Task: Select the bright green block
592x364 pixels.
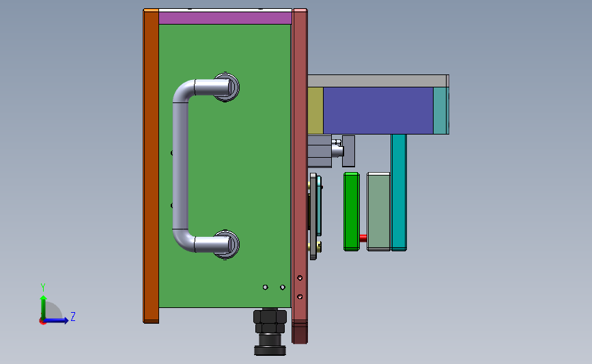Action: [x=352, y=212]
